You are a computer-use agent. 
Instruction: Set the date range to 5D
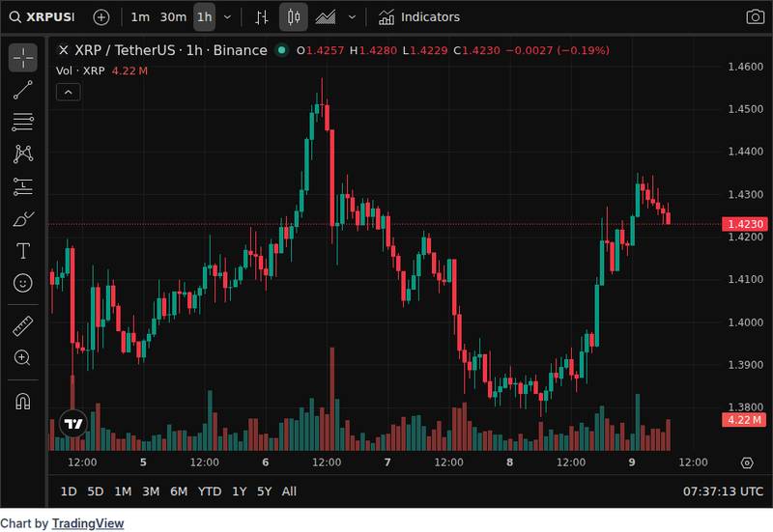coord(95,491)
